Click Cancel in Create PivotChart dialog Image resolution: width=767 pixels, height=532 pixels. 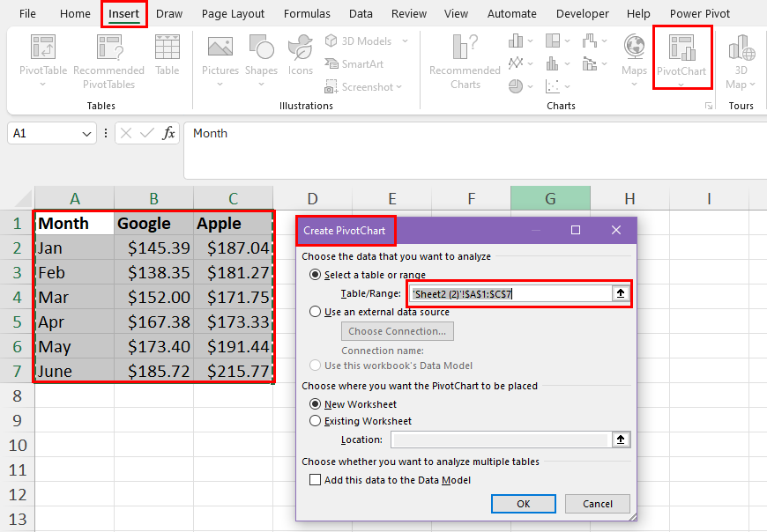click(x=597, y=504)
